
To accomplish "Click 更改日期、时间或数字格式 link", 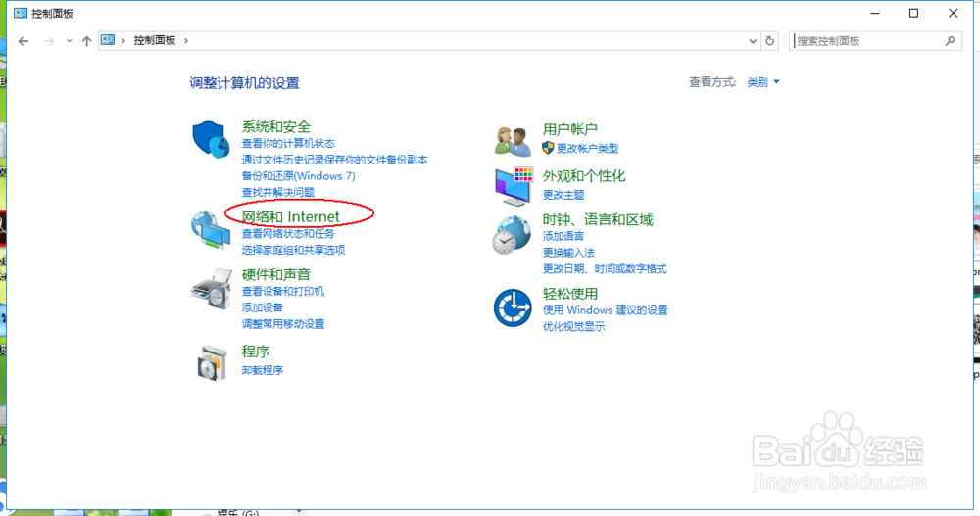I will [x=605, y=268].
